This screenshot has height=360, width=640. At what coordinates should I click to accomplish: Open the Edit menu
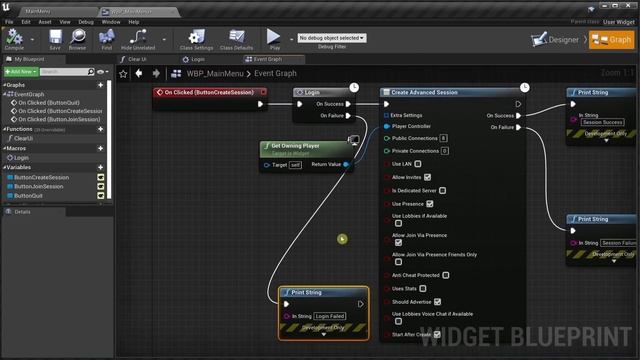coord(26,22)
